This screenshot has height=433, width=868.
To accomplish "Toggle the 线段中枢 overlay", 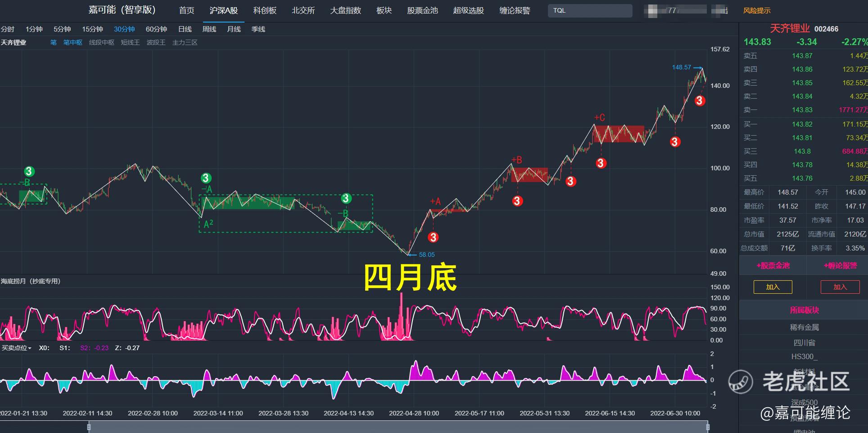I will pos(102,42).
